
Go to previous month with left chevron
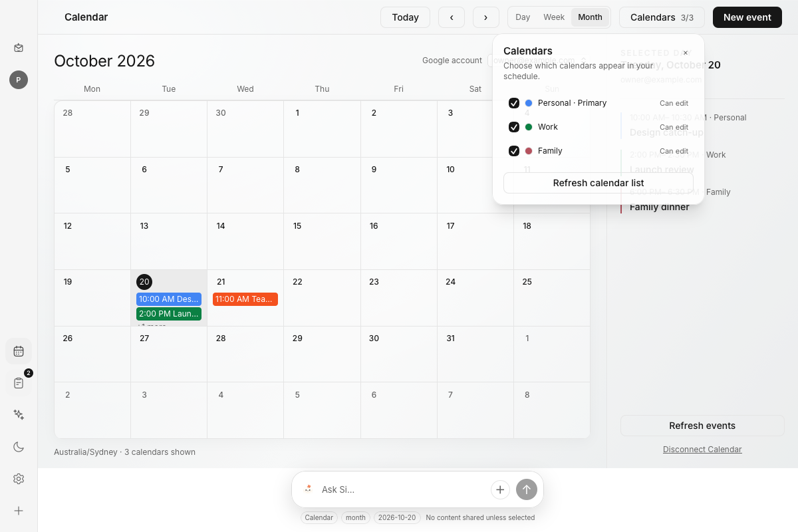pos(452,17)
